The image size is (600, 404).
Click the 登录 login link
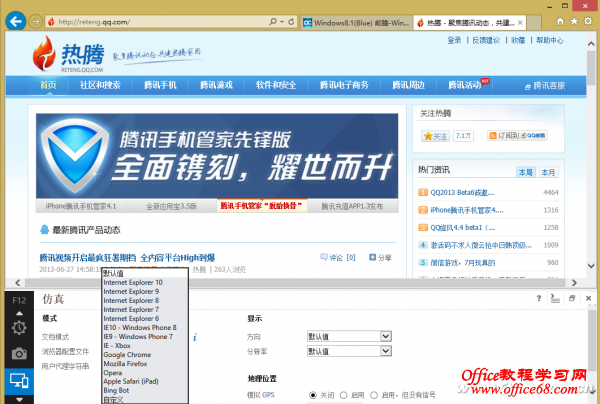tap(454, 40)
